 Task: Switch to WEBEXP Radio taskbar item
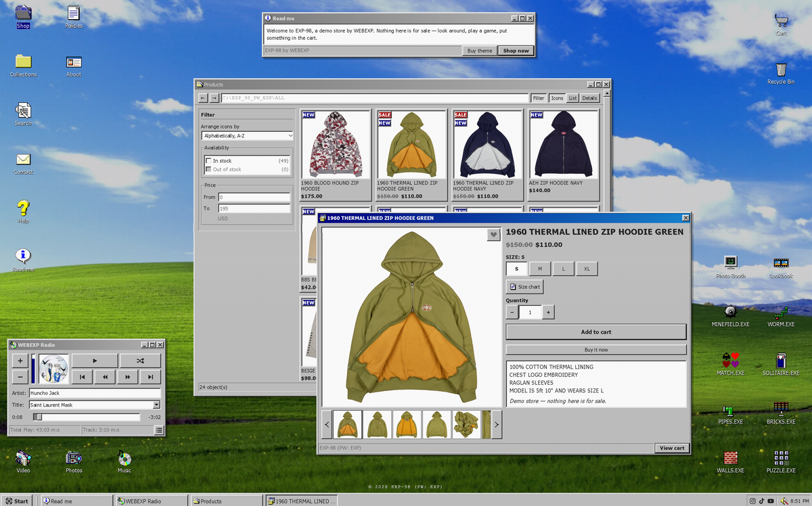(x=152, y=501)
